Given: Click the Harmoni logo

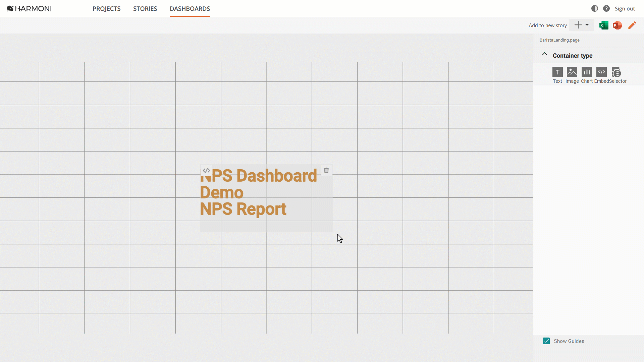Looking at the screenshot, I should point(29,8).
